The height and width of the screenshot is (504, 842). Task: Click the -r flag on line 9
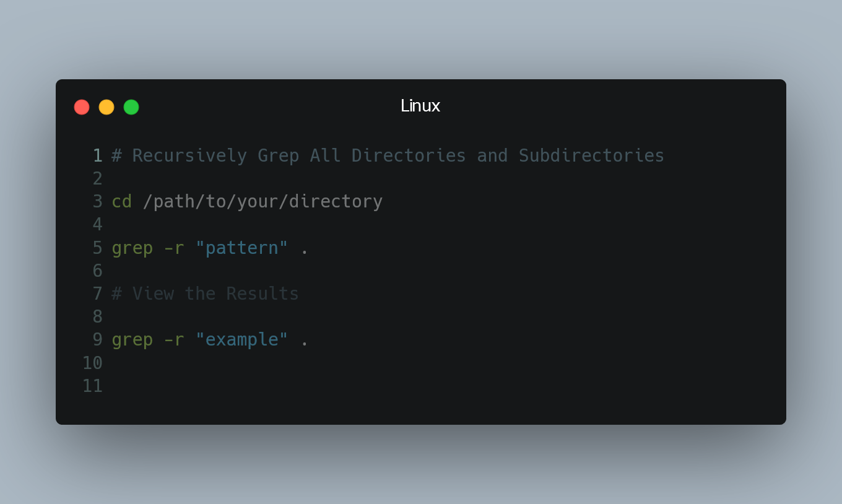point(174,340)
